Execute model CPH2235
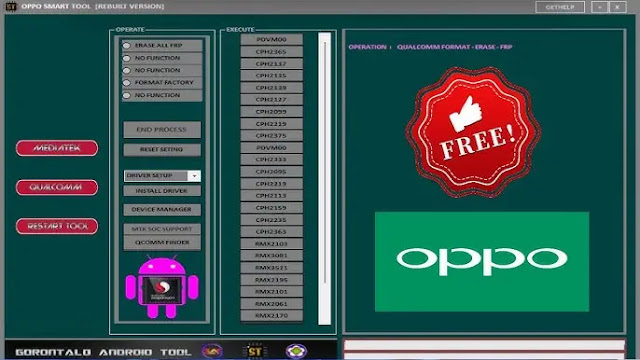 271,220
